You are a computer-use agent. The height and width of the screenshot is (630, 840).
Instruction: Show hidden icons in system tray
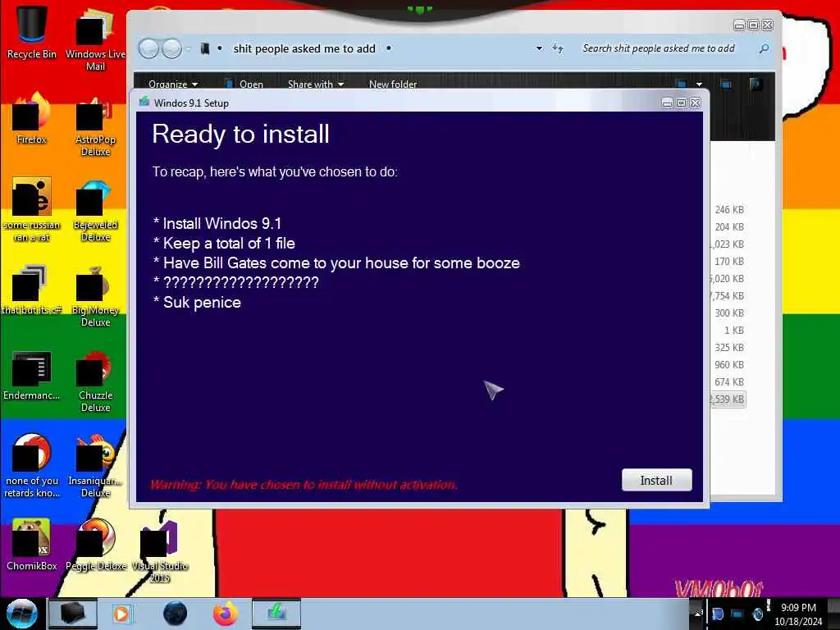(697, 613)
